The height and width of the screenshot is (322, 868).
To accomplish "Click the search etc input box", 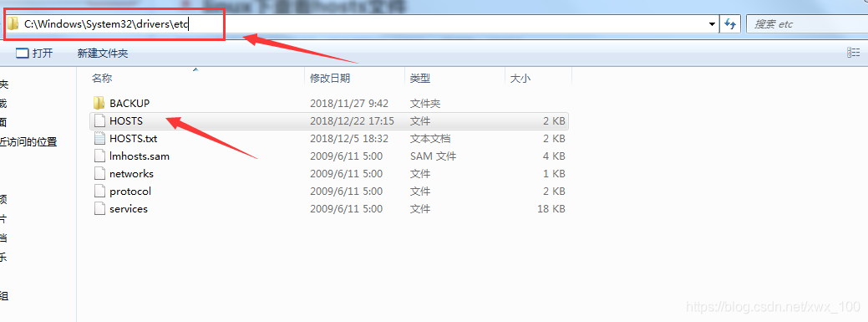I will 807,23.
